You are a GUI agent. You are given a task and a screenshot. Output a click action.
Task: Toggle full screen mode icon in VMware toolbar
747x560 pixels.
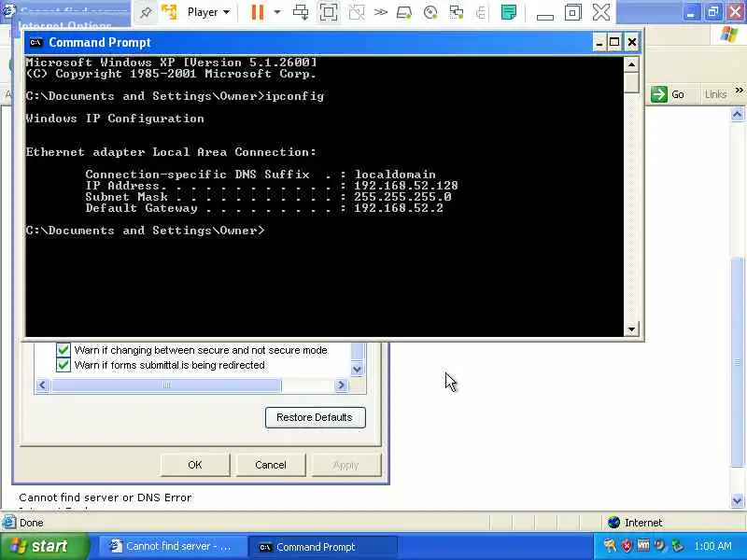(329, 12)
